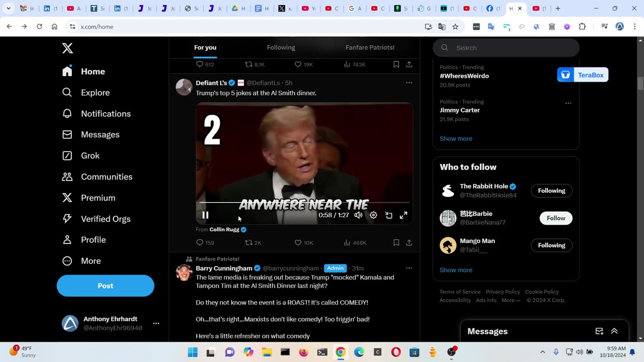Open a new Chrome tab

pyautogui.click(x=557, y=9)
